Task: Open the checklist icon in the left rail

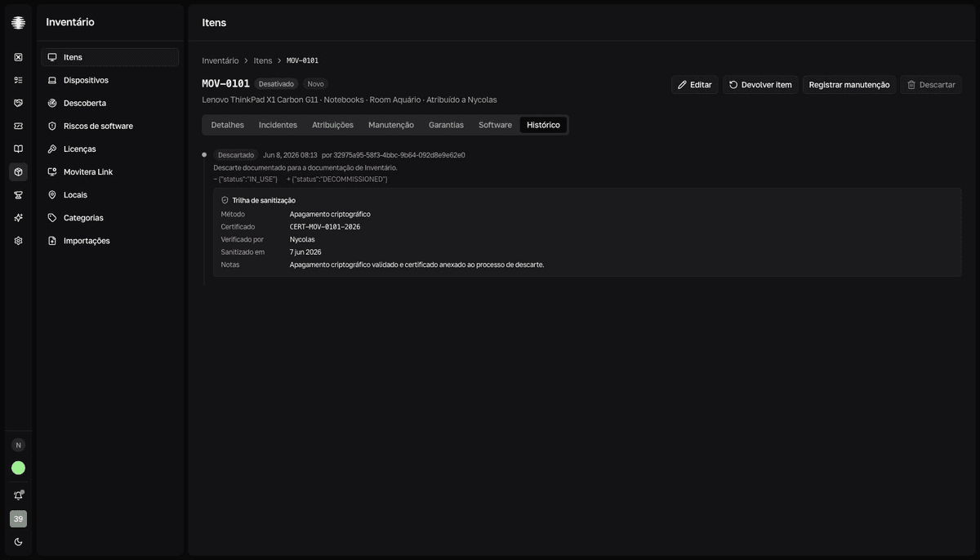Action: (x=18, y=80)
